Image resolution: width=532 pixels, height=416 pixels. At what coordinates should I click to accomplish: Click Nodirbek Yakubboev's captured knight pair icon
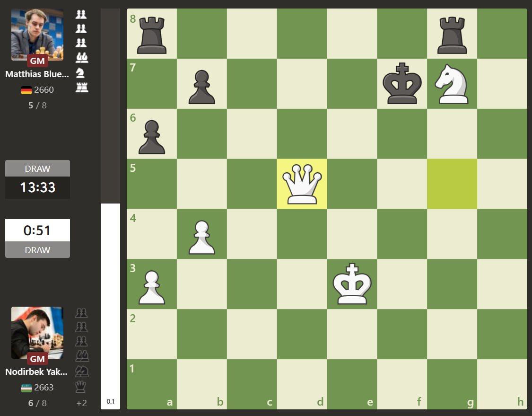pos(82,372)
